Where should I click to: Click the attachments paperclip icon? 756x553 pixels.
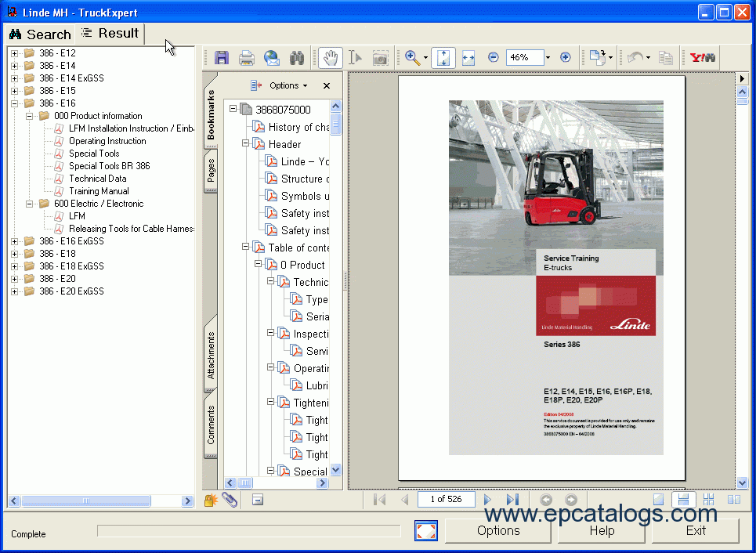tap(230, 500)
